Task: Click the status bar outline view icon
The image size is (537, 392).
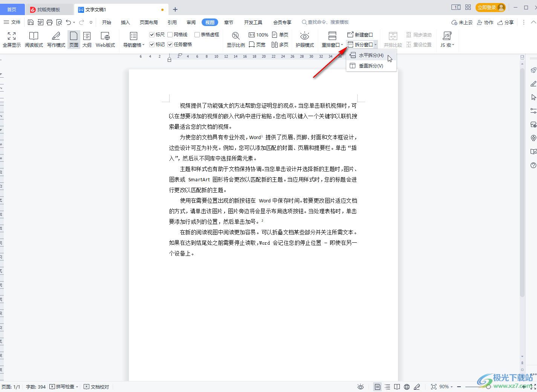Action: tap(387, 387)
